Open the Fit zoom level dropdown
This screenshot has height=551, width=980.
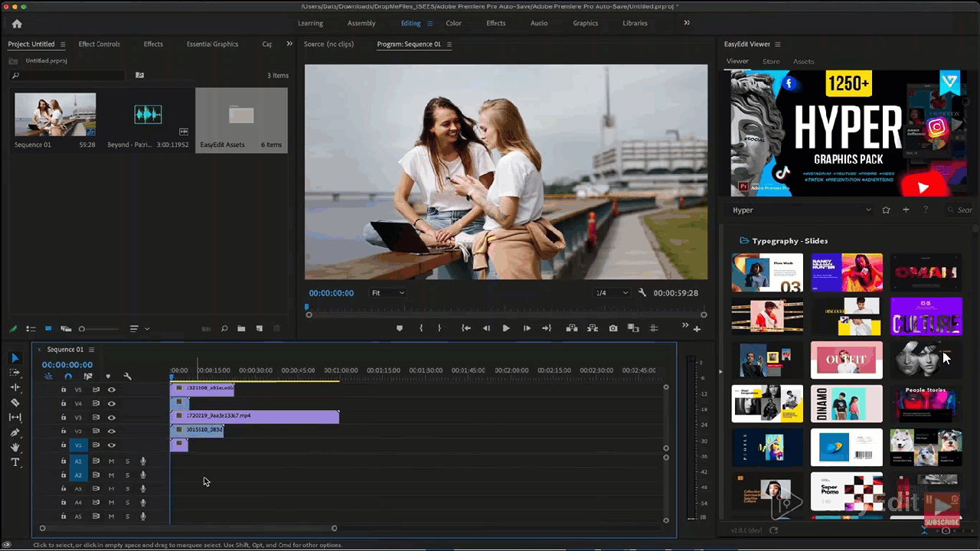[x=387, y=293]
